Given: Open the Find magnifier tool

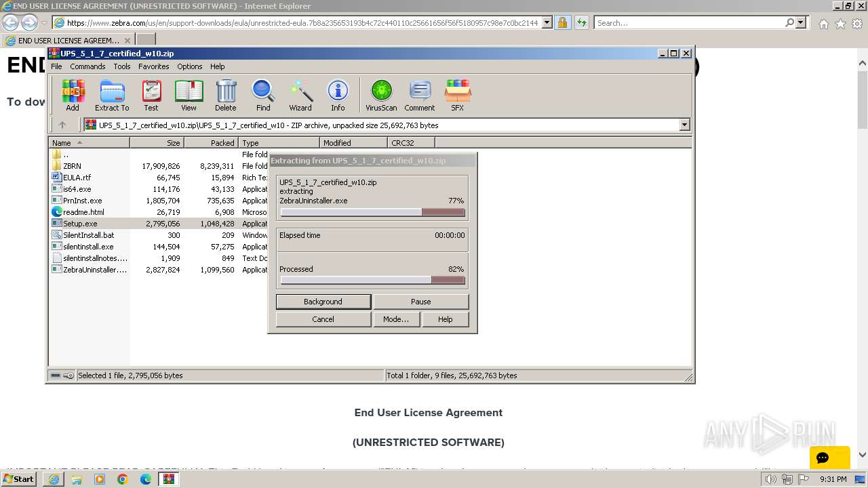Looking at the screenshot, I should tap(263, 95).
